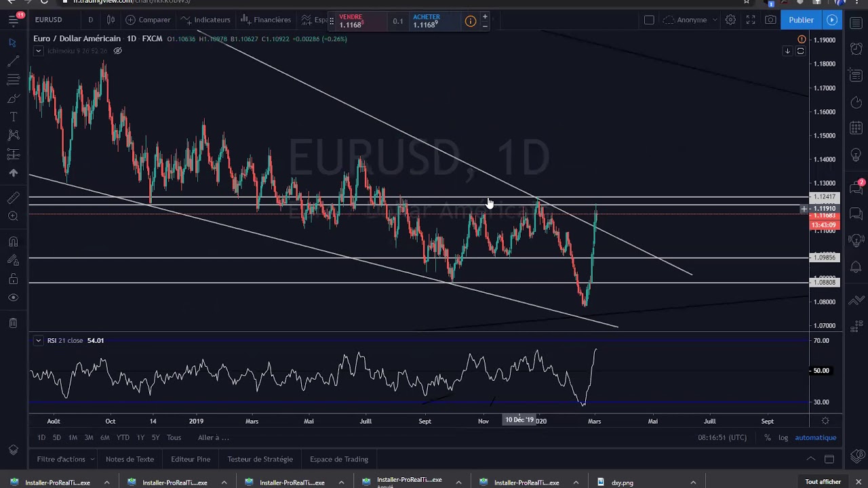Select the layout rectangle icon

(x=649, y=20)
